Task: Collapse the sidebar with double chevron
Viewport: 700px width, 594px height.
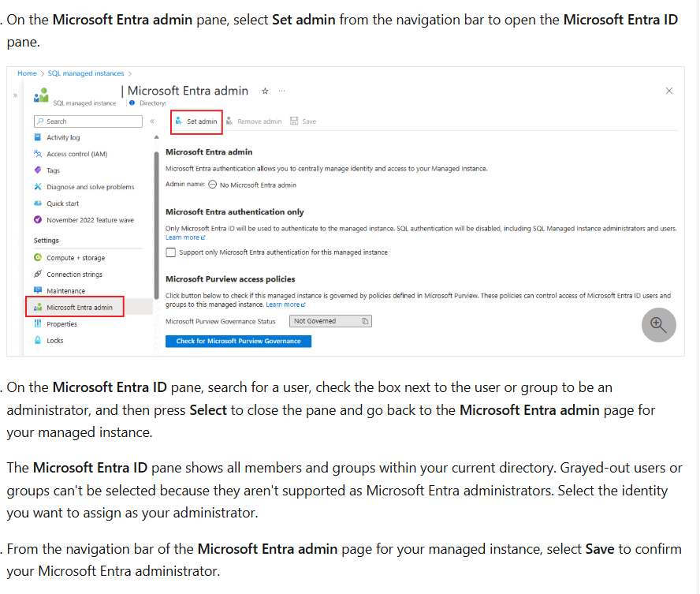Action: (x=152, y=121)
